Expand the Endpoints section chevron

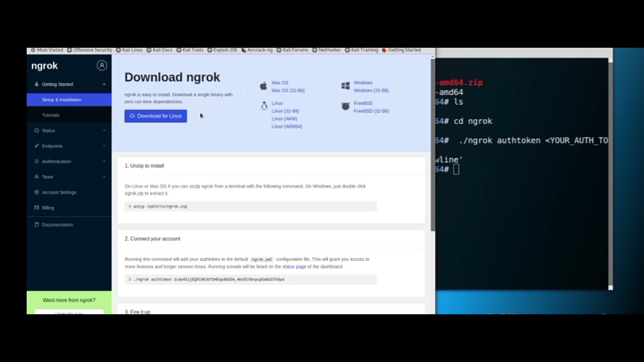coord(104,146)
